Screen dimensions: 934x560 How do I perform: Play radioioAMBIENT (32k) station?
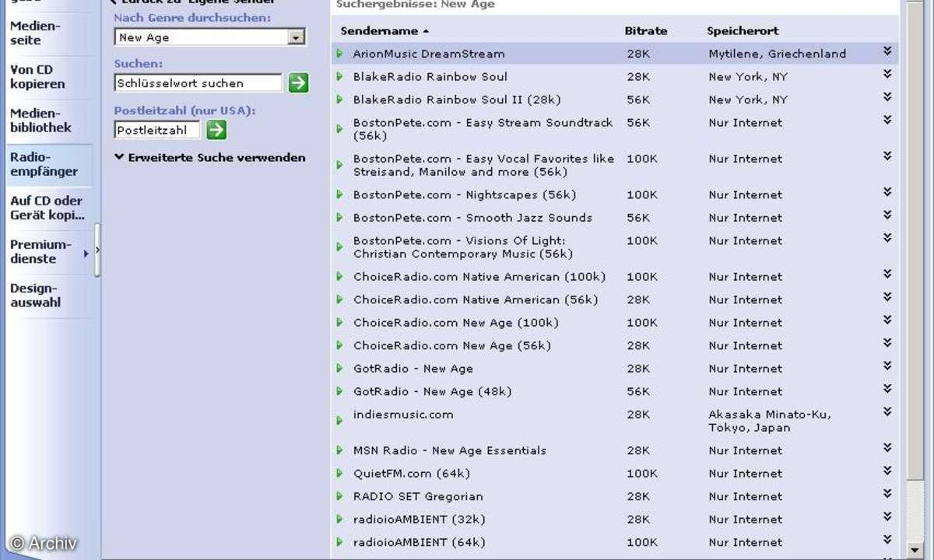[339, 519]
